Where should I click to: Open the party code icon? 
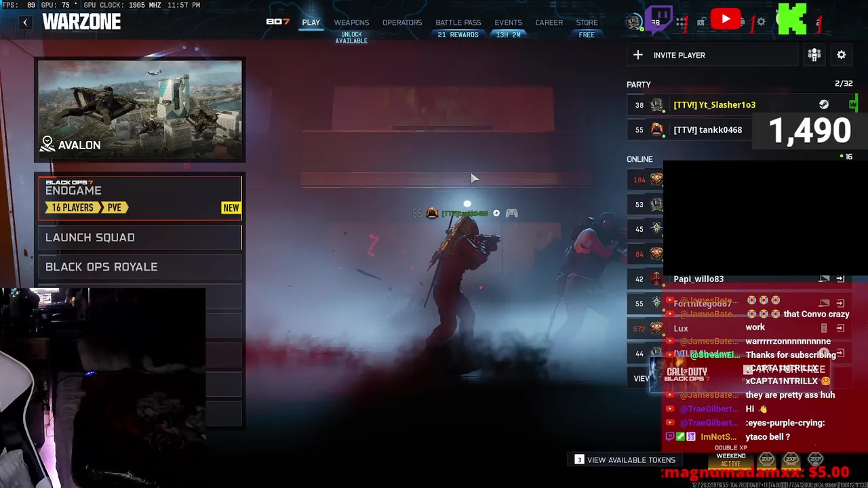[814, 55]
